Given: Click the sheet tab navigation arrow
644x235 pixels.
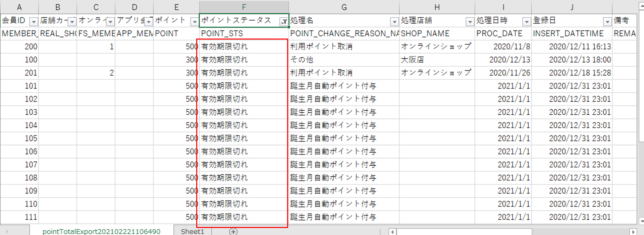Looking at the screenshot, I should pyautogui.click(x=7, y=231).
